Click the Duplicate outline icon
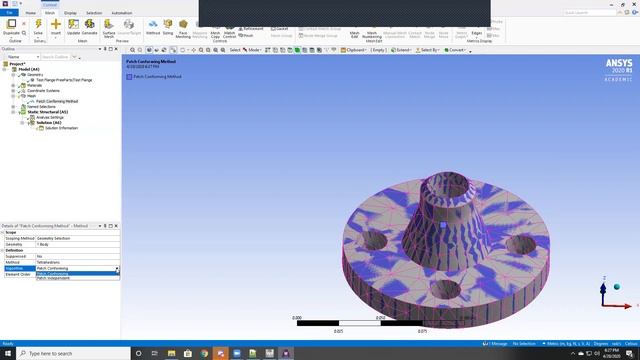Viewport: 640px width, 360px height. point(11,24)
